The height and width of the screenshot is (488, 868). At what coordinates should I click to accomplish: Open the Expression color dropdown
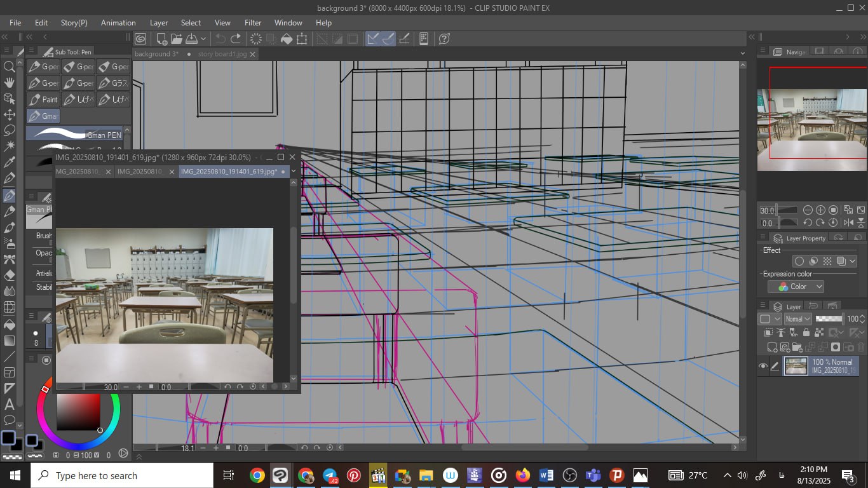[796, 287]
